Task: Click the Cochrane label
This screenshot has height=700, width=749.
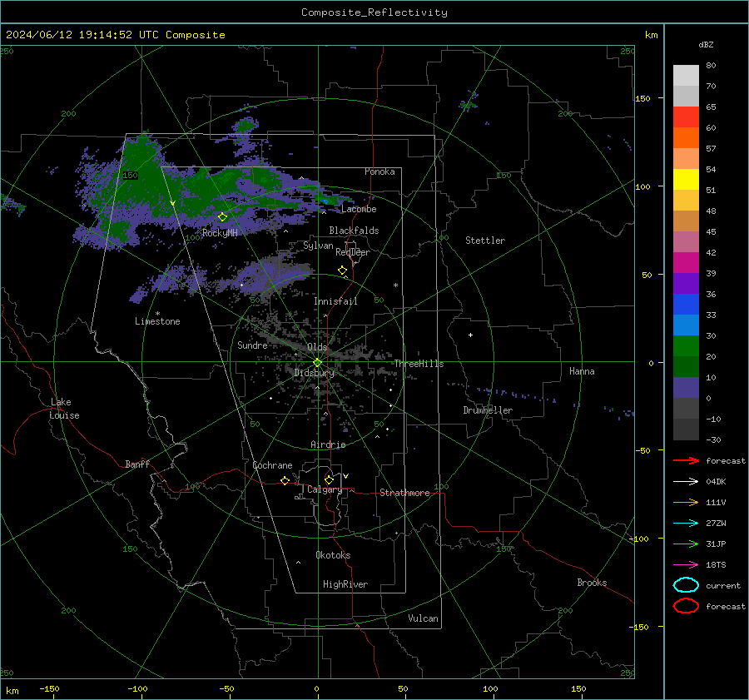Action: point(272,465)
